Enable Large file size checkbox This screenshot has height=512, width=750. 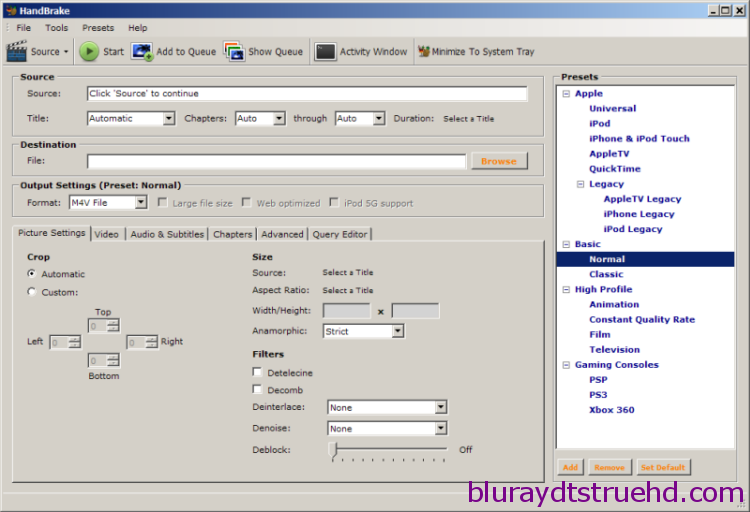pos(163,202)
